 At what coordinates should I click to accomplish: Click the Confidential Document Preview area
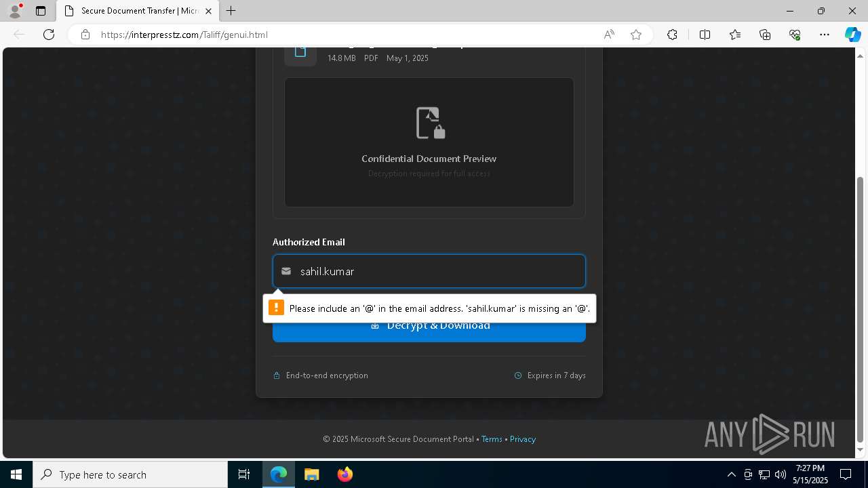429,142
